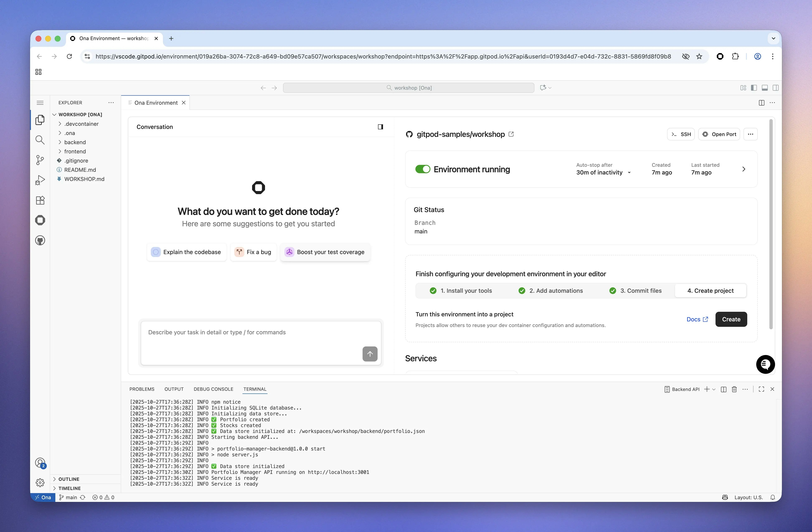
Task: Click the Search icon in activity bar
Action: pyautogui.click(x=40, y=140)
